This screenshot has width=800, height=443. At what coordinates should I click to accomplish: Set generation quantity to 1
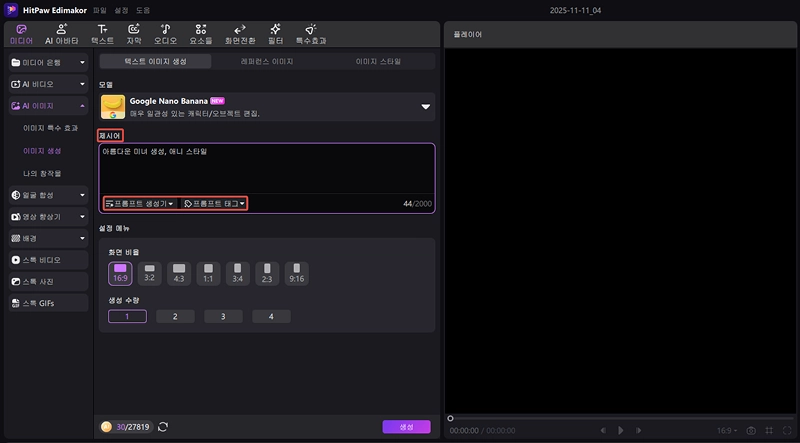(127, 316)
